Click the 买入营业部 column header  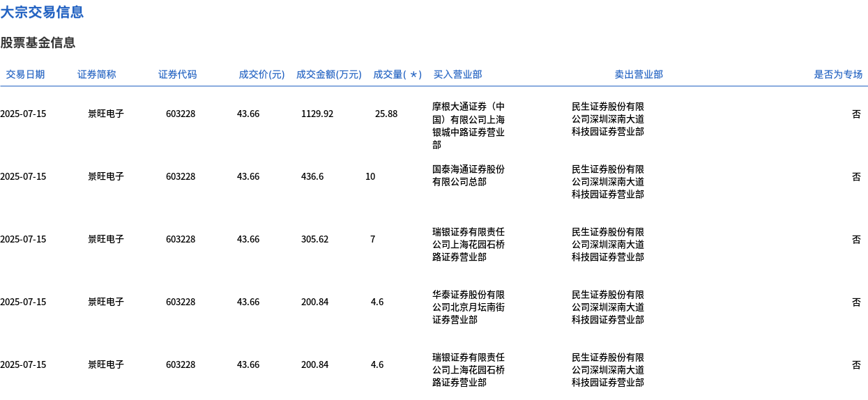[457, 75]
